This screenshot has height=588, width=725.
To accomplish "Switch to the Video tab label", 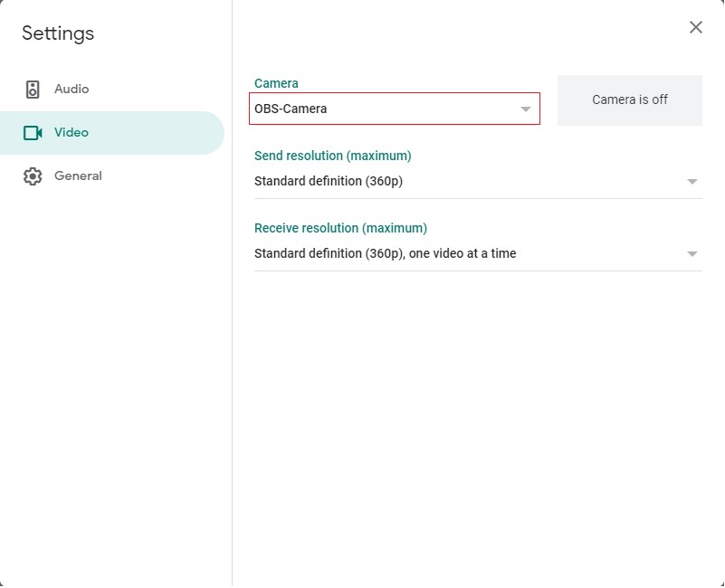I will pos(72,132).
